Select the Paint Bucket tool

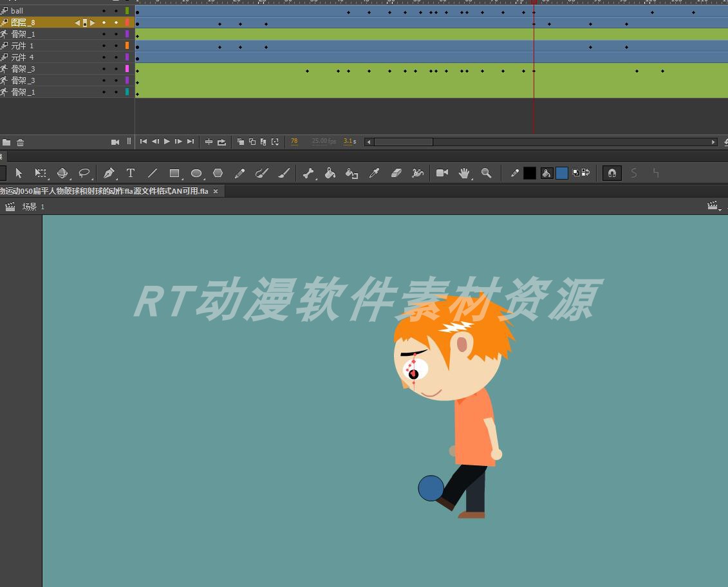(330, 173)
